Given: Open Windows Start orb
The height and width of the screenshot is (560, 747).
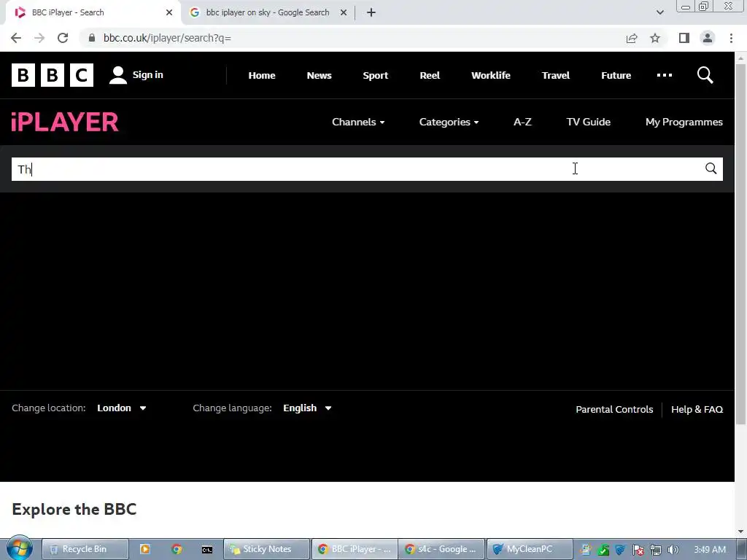Looking at the screenshot, I should (19, 548).
